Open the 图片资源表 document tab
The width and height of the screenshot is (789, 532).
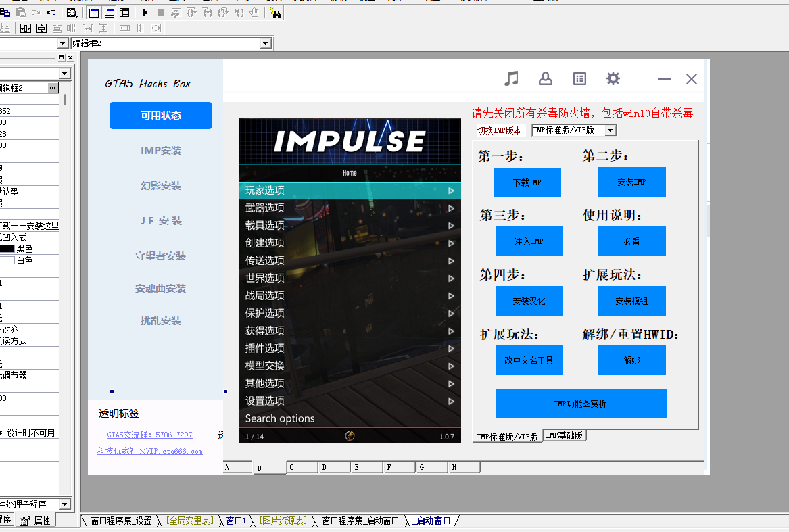coord(283,521)
